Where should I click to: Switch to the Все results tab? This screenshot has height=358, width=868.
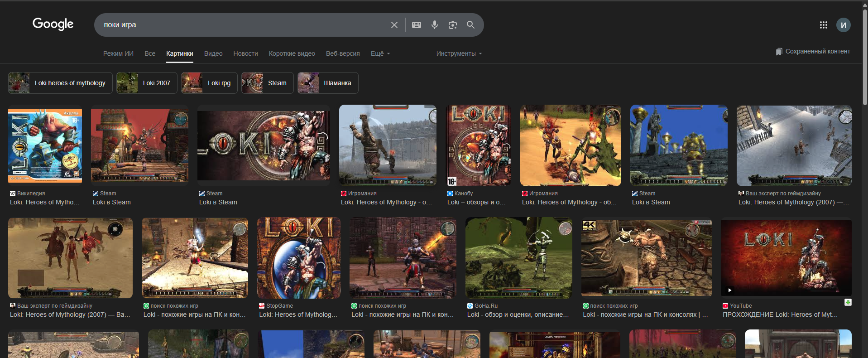150,53
